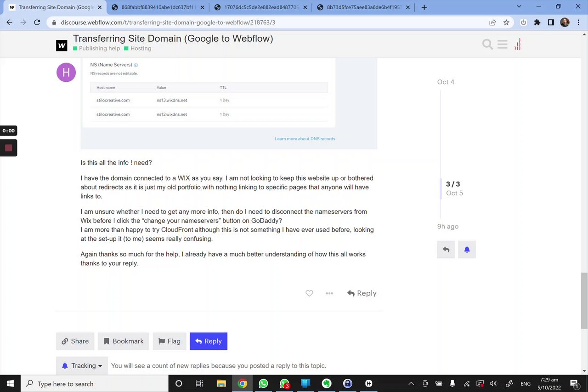Click the purple H user avatar
The image size is (588, 392).
[66, 72]
